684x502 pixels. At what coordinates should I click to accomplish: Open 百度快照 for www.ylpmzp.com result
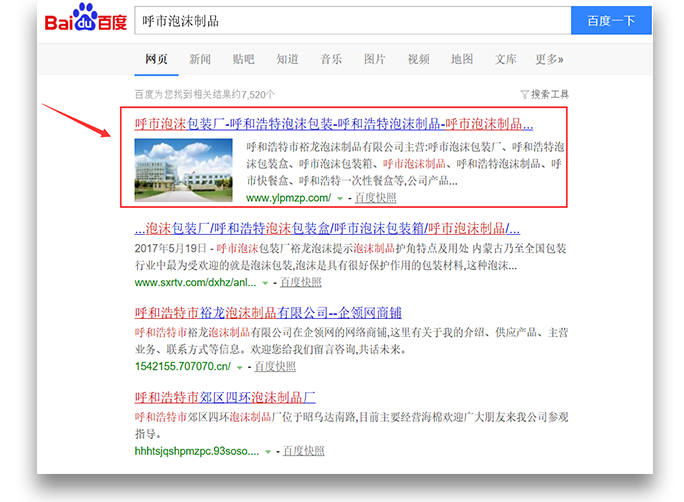pos(375,198)
